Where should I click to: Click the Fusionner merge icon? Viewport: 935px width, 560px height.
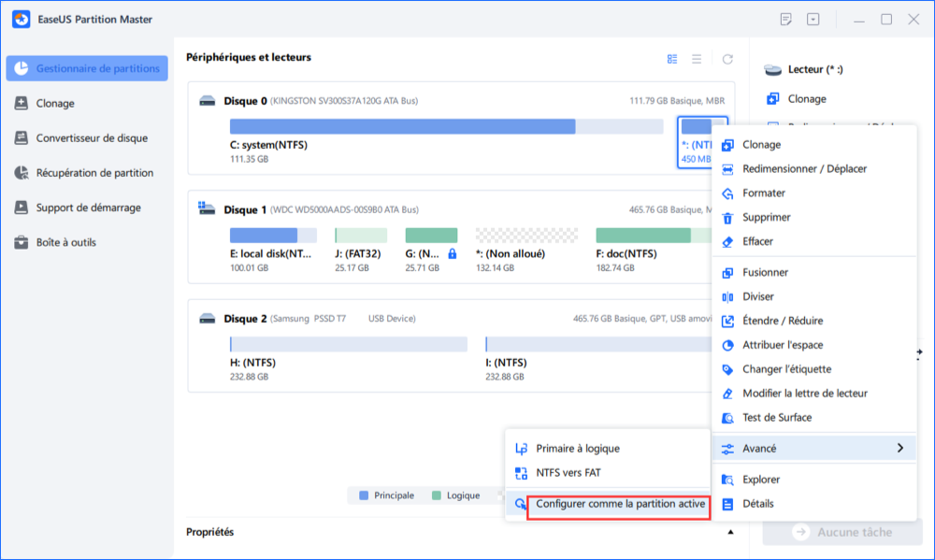pos(728,273)
